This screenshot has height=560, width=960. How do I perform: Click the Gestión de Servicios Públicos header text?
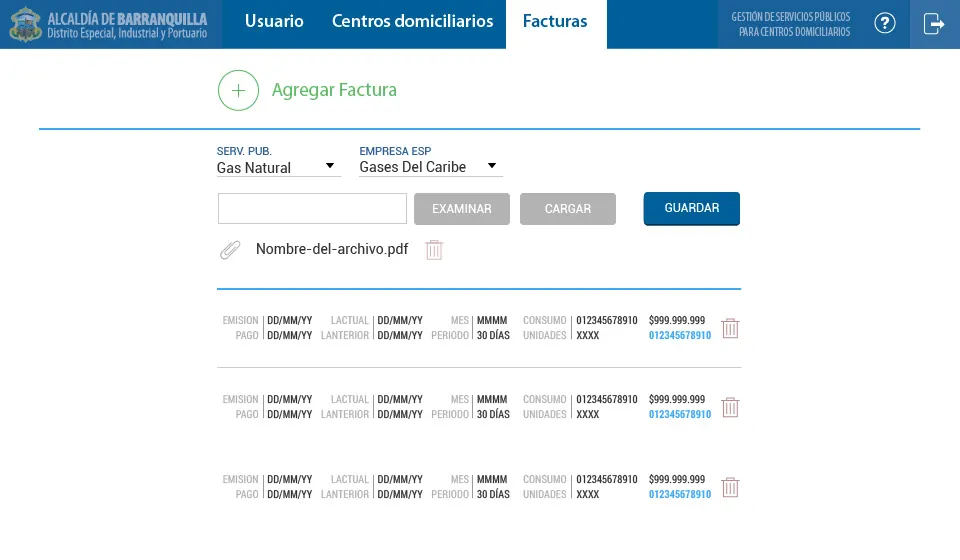click(790, 24)
